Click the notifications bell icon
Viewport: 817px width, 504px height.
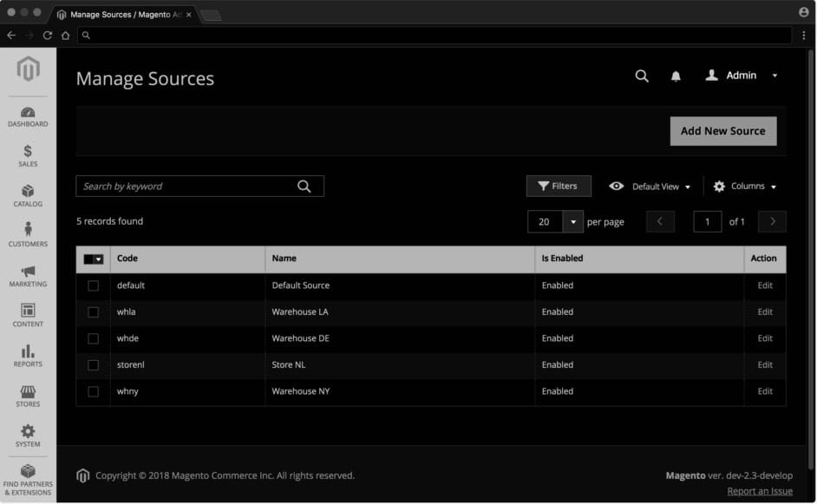click(676, 76)
